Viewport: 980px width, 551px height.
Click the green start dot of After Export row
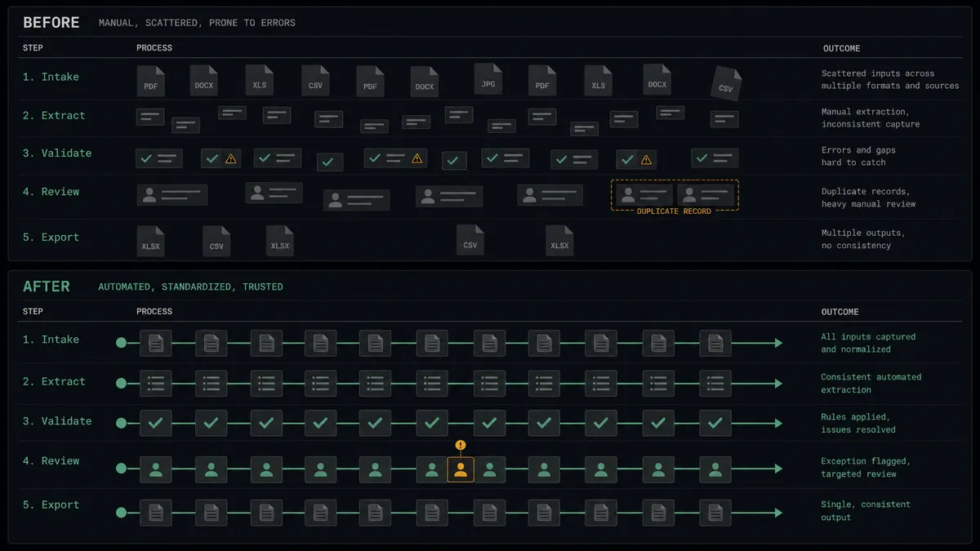point(121,513)
